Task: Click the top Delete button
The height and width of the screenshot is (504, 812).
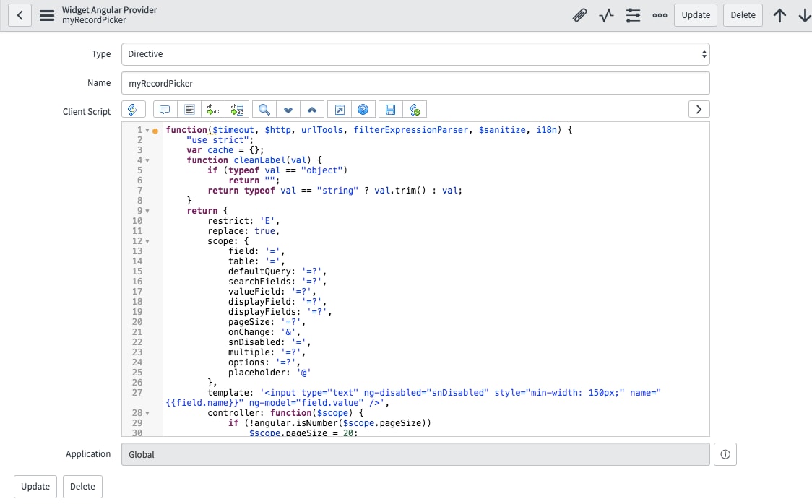Action: [x=743, y=15]
